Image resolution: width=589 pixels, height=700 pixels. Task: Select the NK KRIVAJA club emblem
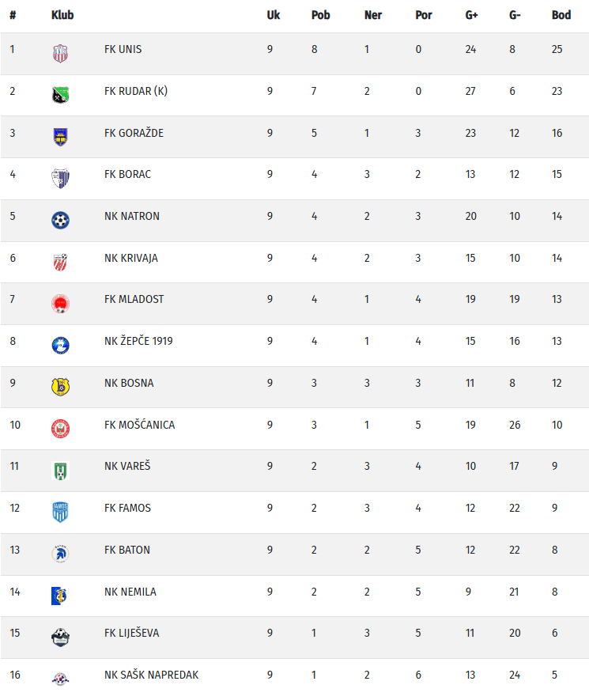coord(60,262)
